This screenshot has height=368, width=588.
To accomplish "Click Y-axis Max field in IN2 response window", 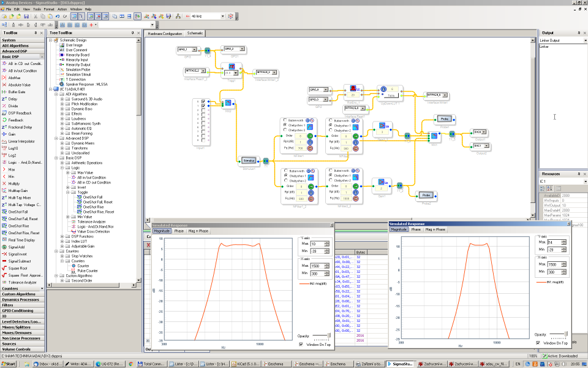I will 317,243.
